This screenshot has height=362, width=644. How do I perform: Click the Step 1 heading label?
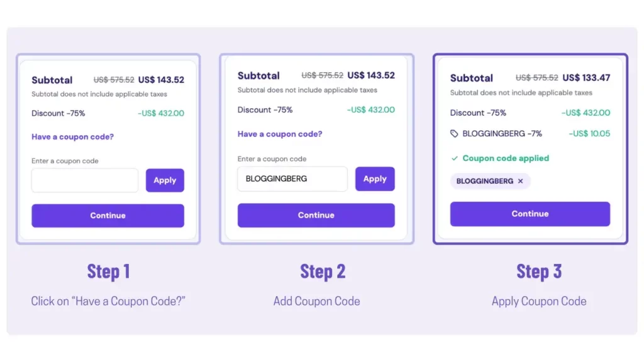pos(108,271)
